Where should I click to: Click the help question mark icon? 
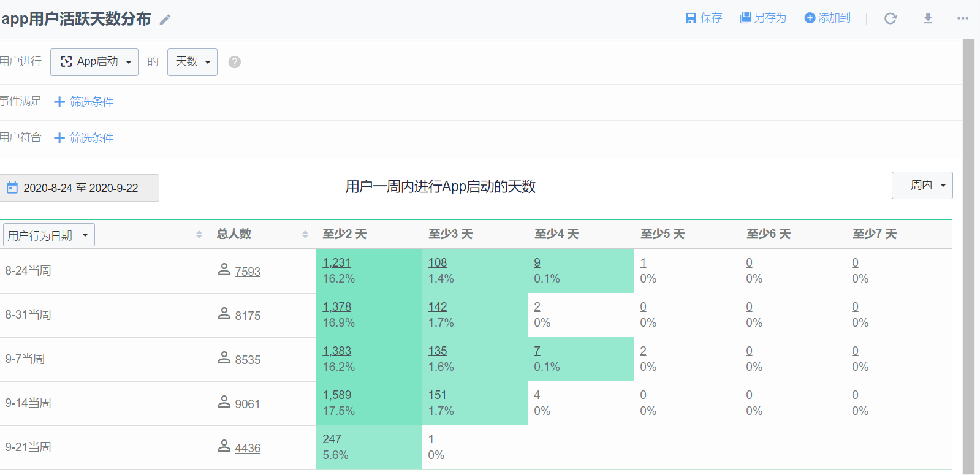pos(234,62)
